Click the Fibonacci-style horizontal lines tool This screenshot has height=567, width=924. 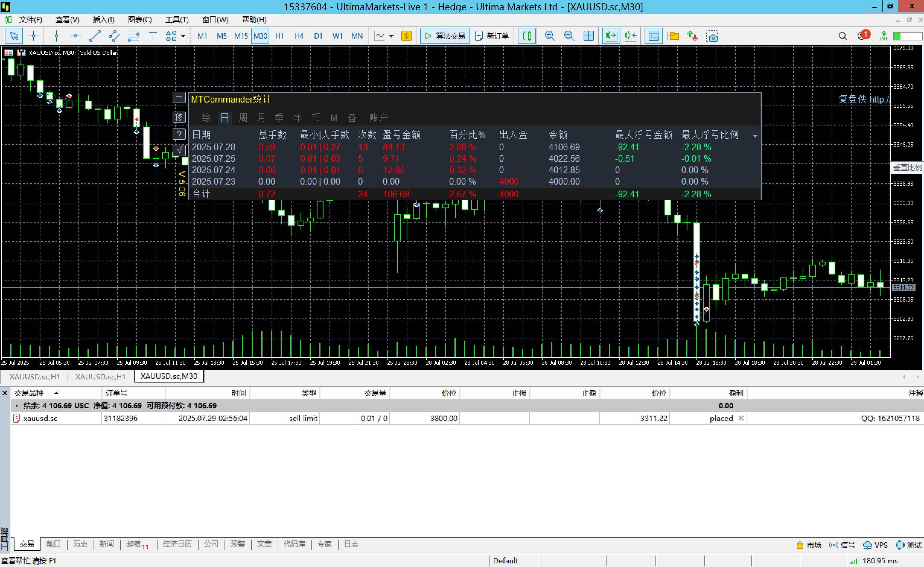[134, 36]
